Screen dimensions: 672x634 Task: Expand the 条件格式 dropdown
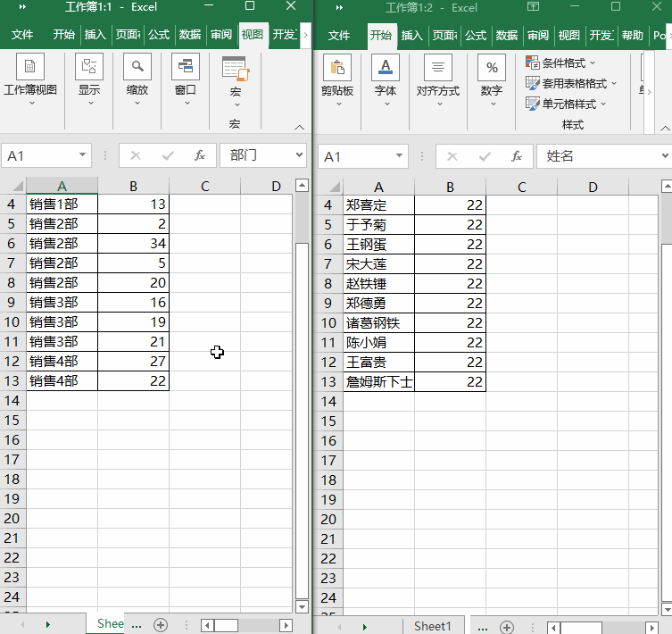pyautogui.click(x=560, y=63)
